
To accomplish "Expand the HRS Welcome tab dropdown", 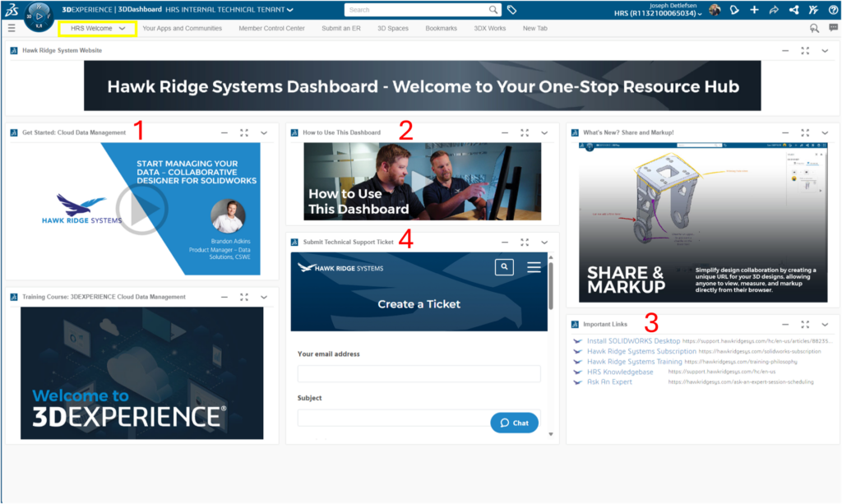I will [x=120, y=27].
